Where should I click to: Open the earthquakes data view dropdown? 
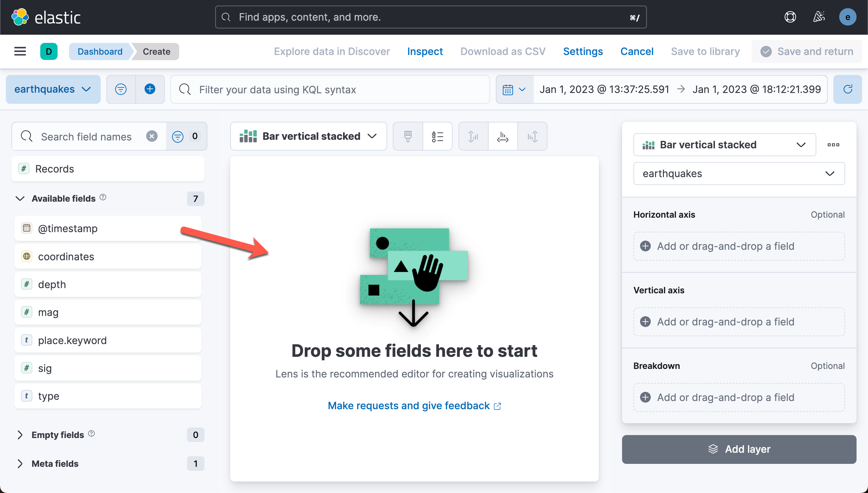pyautogui.click(x=53, y=89)
